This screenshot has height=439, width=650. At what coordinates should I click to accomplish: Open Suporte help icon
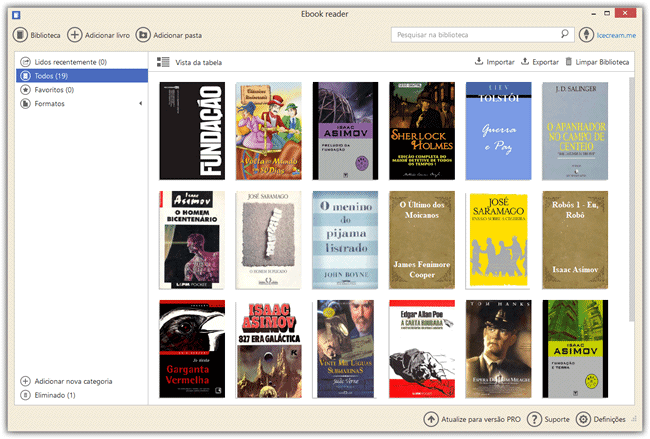535,420
